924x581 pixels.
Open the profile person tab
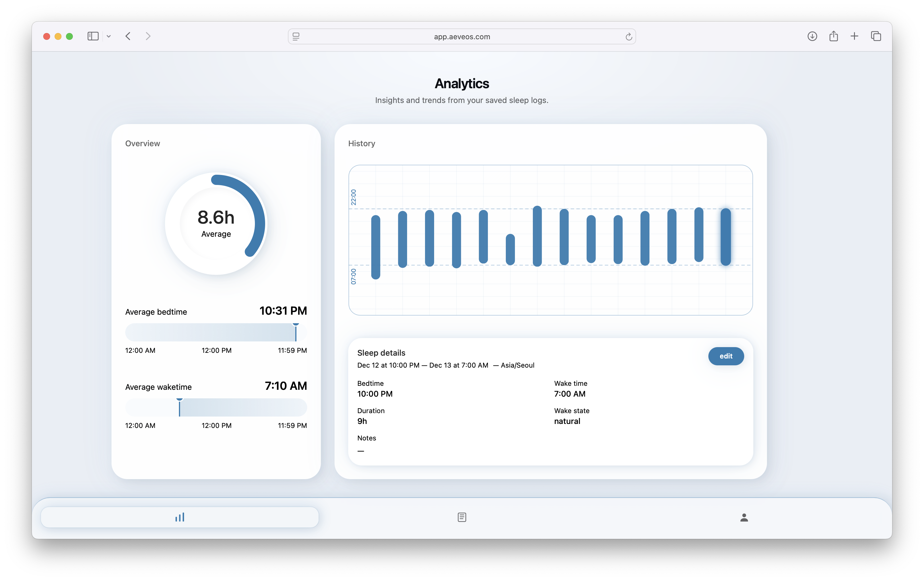pyautogui.click(x=744, y=517)
